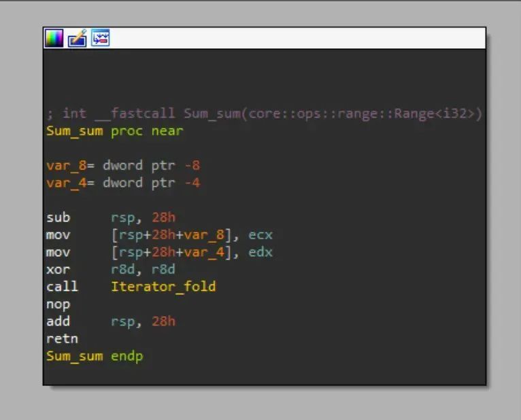
Task: Click the sub rsp, 28h instruction
Action: 111,217
